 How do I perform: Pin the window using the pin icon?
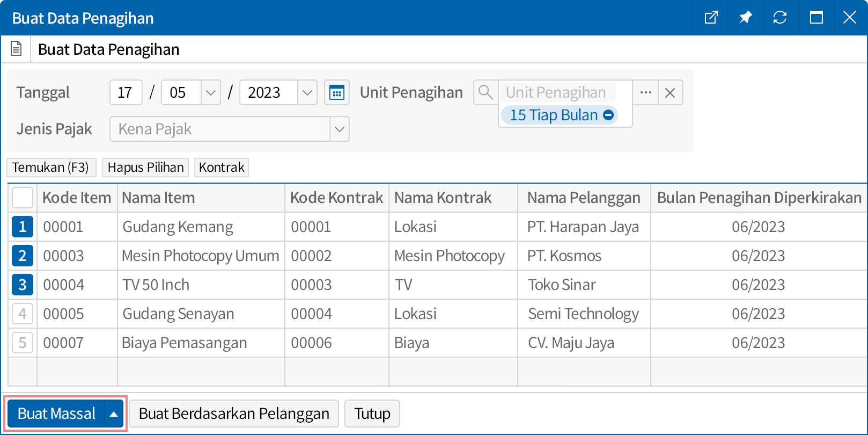coord(745,18)
